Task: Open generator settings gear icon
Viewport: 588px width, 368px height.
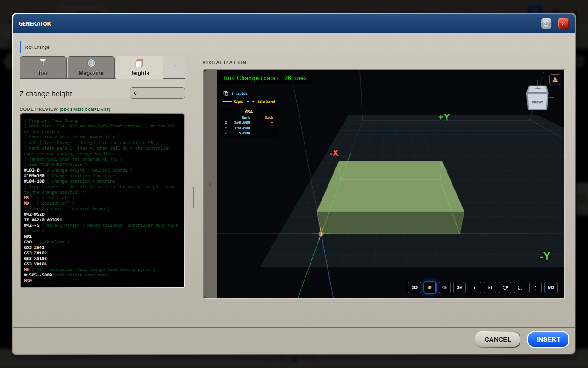Action: (546, 23)
